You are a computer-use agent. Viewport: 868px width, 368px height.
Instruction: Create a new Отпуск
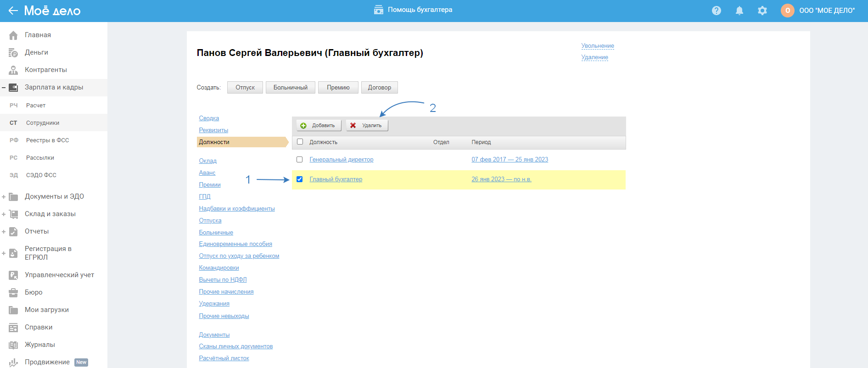245,88
